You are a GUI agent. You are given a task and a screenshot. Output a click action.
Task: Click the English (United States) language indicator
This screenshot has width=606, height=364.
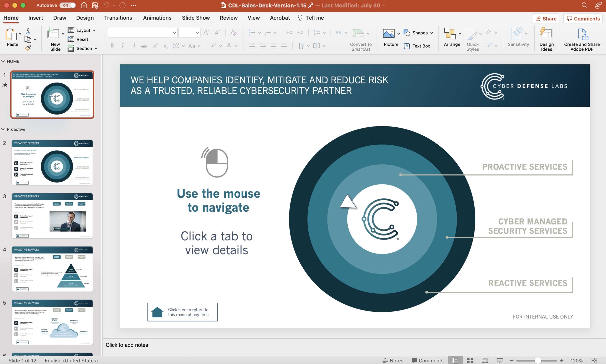71,360
